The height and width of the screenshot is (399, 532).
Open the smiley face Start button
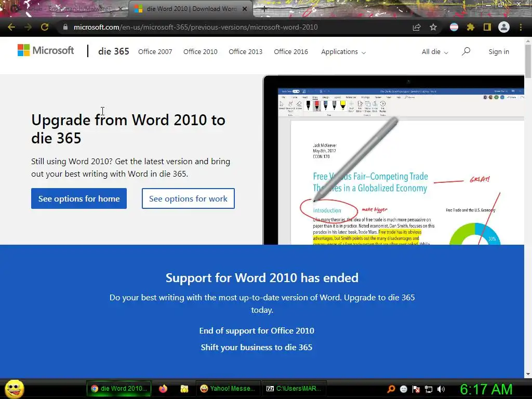(15, 389)
